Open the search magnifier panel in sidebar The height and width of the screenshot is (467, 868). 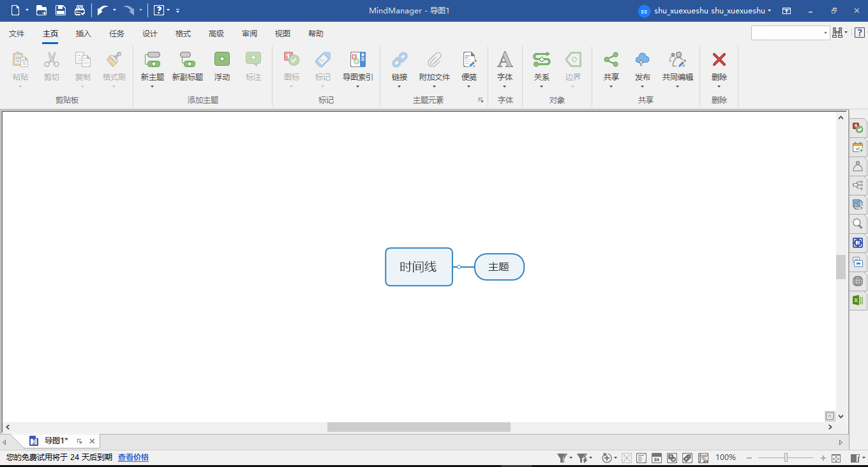858,224
